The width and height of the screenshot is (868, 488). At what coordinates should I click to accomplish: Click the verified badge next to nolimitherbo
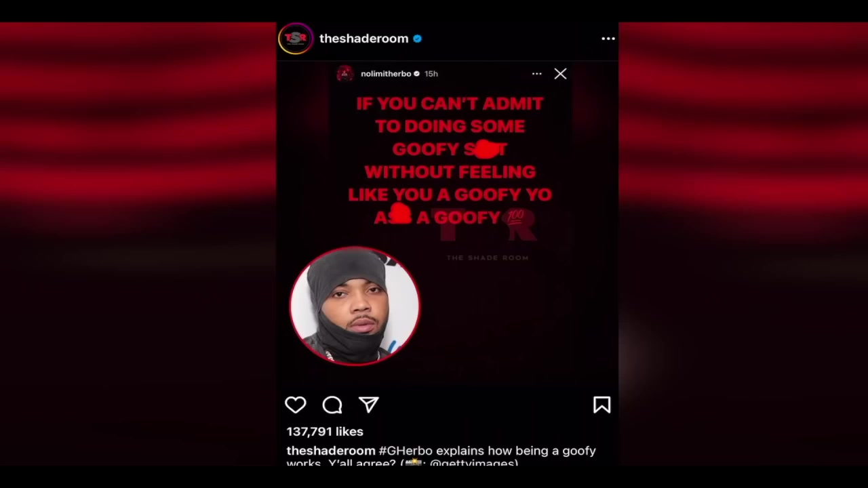(417, 73)
